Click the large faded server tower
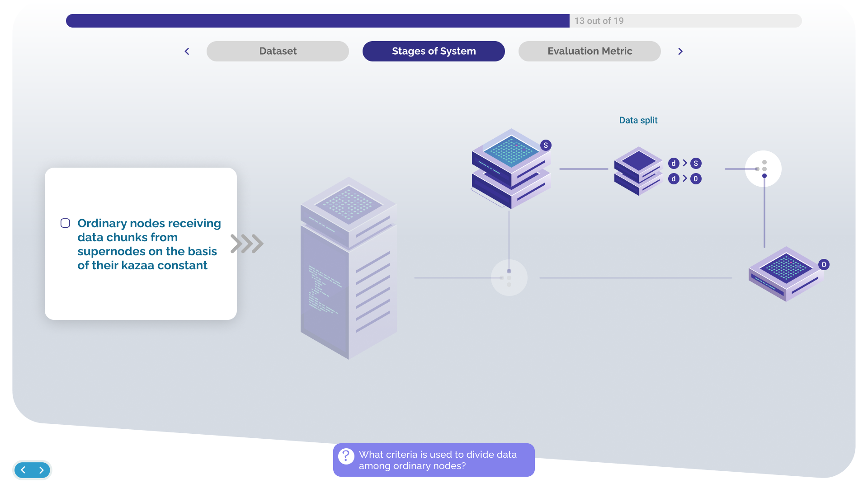Screen dimensions: 868x488 coord(349,268)
